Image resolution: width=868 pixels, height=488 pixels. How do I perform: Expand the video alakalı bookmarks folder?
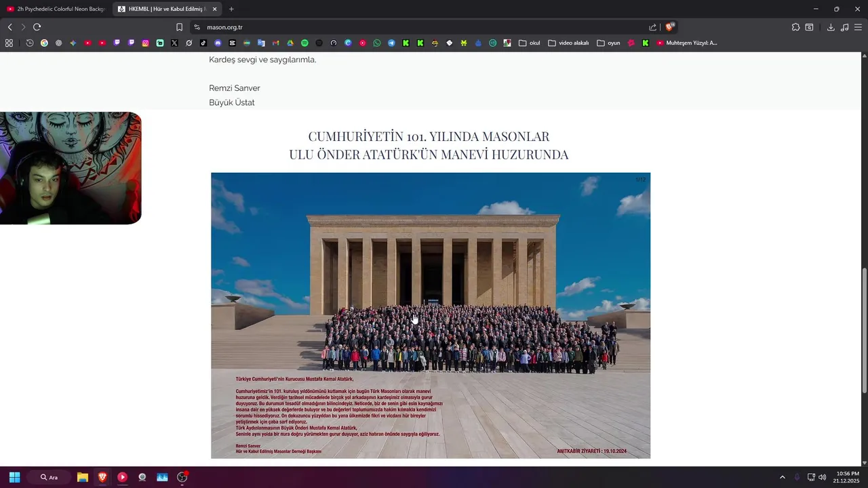pos(568,43)
